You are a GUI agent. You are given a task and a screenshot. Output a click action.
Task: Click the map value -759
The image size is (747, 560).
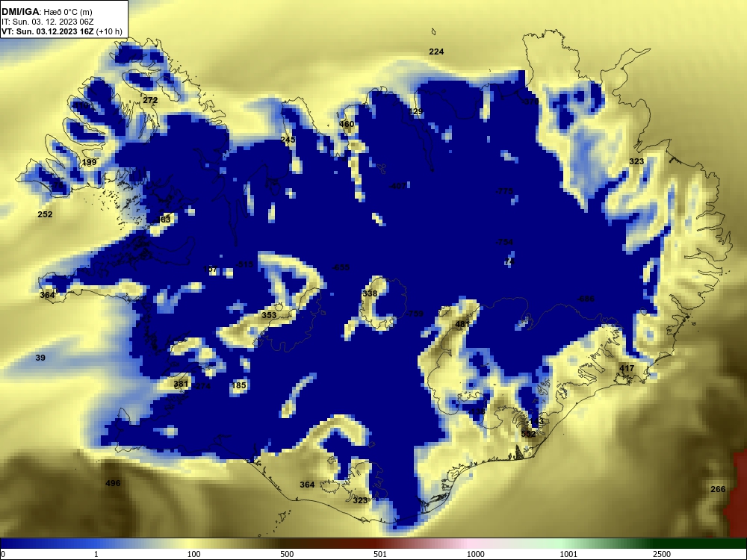pyautogui.click(x=414, y=314)
